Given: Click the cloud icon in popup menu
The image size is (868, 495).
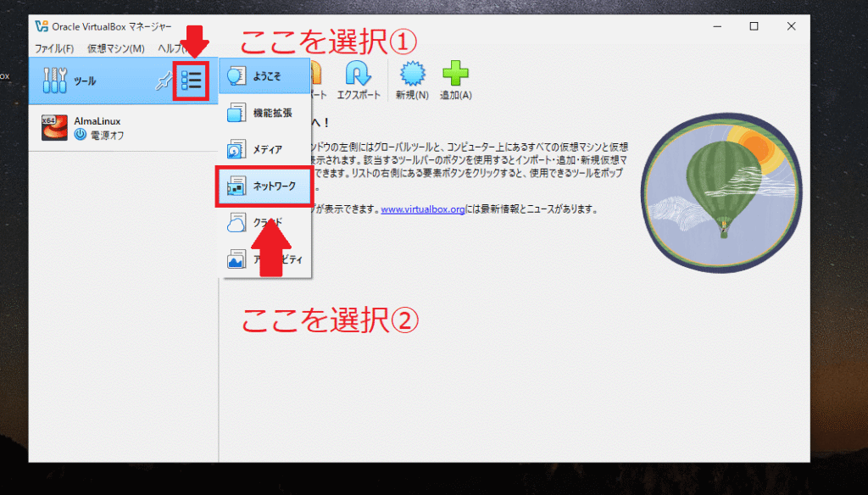Looking at the screenshot, I should coord(236,223).
